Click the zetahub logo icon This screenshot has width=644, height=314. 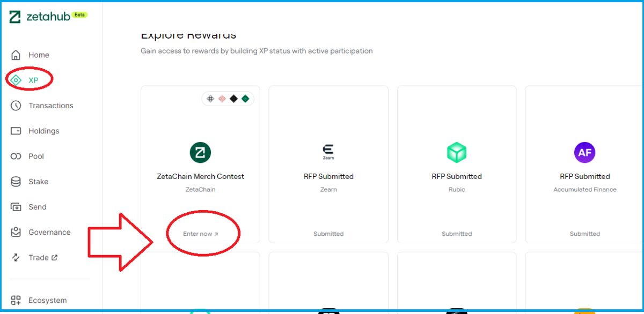coord(16,17)
